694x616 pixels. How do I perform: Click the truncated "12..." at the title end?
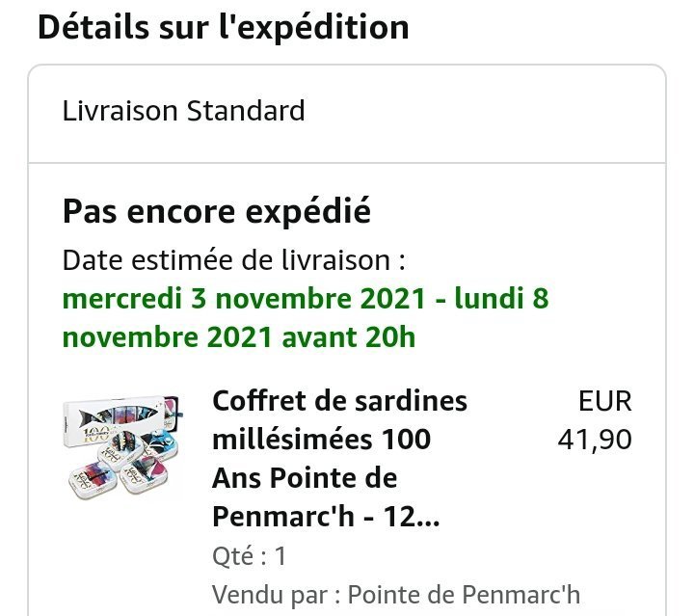click(417, 517)
